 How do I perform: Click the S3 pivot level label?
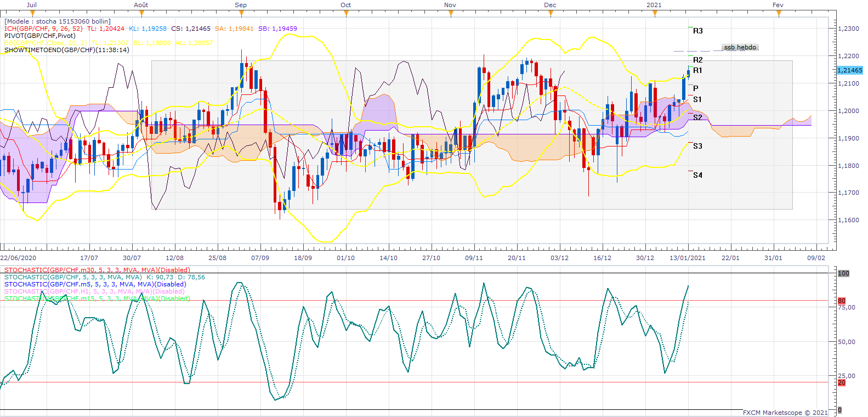pyautogui.click(x=697, y=146)
